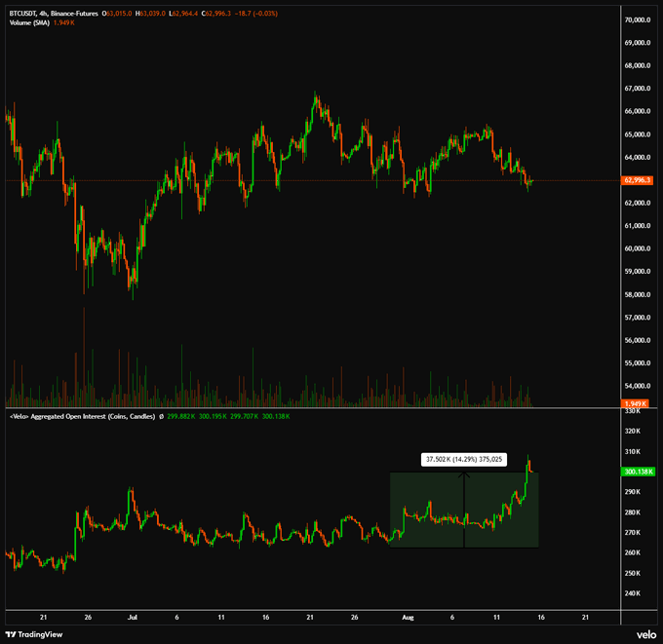Click the BTCUSDT, 4h, Binance-Futures symbol legend
This screenshot has width=663, height=644.
[x=54, y=14]
